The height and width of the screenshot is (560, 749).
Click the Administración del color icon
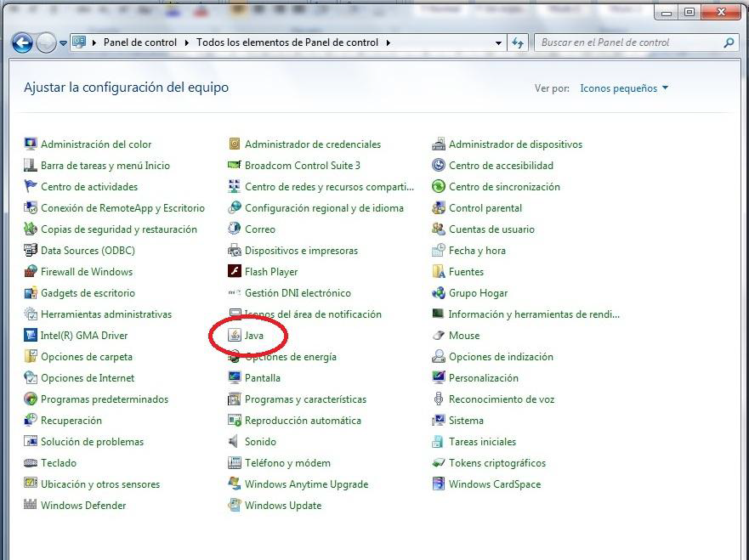(30, 144)
